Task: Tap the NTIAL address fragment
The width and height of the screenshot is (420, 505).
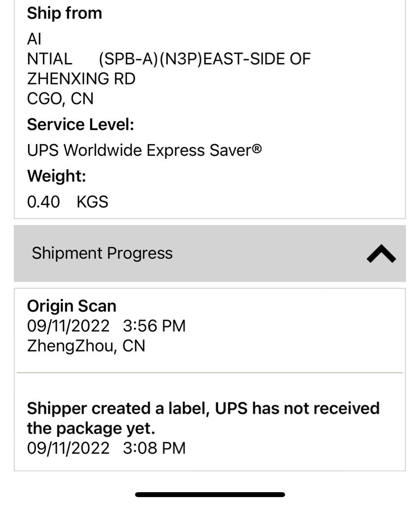Action: (x=49, y=59)
